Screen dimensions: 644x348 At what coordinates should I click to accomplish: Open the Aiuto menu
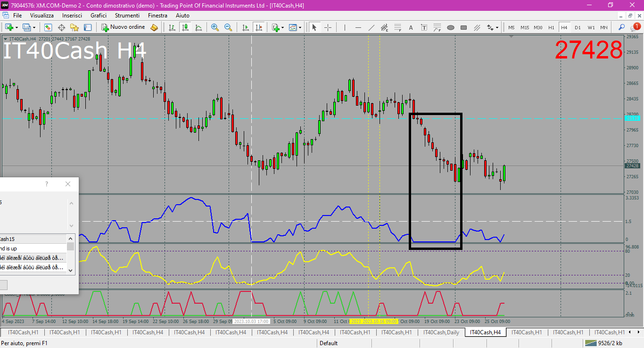pos(182,16)
